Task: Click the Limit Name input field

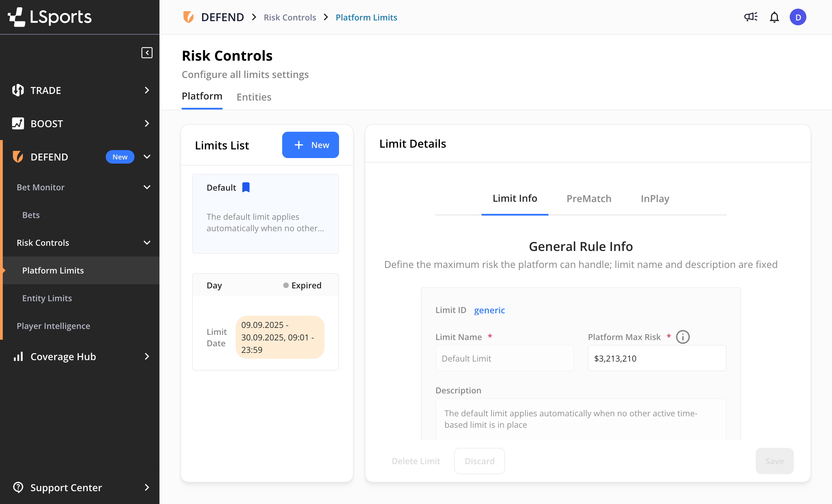Action: coord(504,358)
